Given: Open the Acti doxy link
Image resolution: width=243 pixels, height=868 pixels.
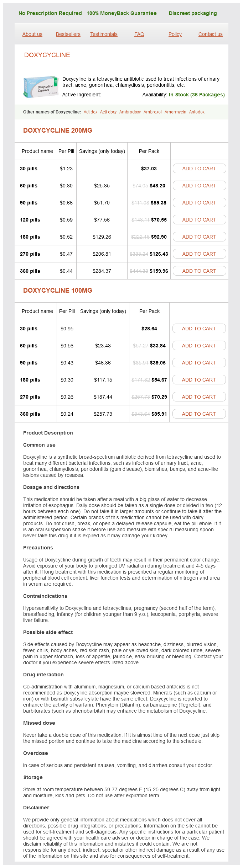Looking at the screenshot, I should (x=108, y=112).
